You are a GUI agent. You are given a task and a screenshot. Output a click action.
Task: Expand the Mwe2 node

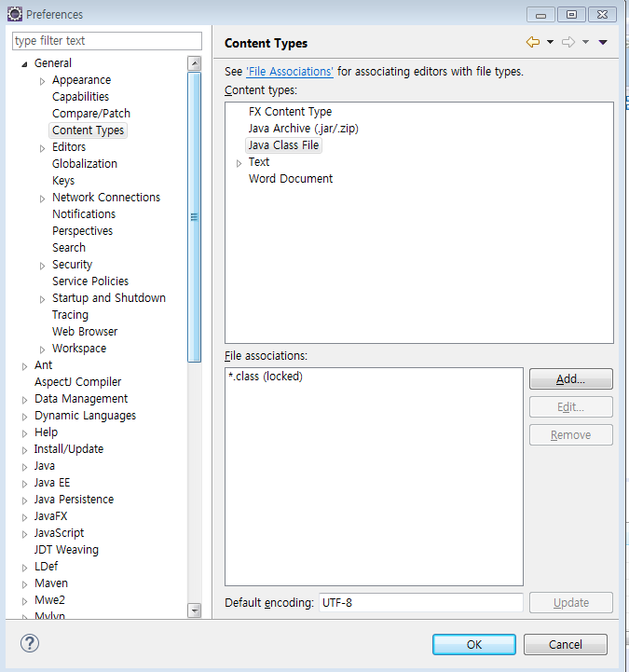coord(24,601)
